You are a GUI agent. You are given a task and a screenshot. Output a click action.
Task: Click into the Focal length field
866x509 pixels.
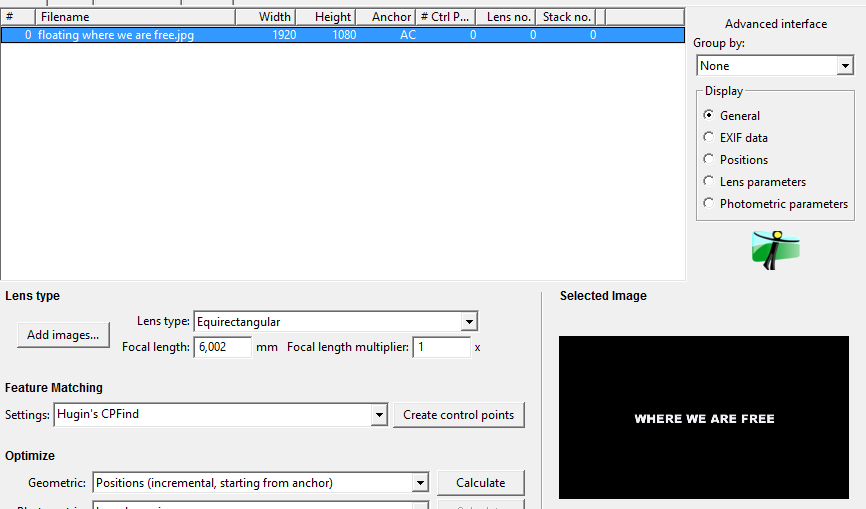[222, 347]
